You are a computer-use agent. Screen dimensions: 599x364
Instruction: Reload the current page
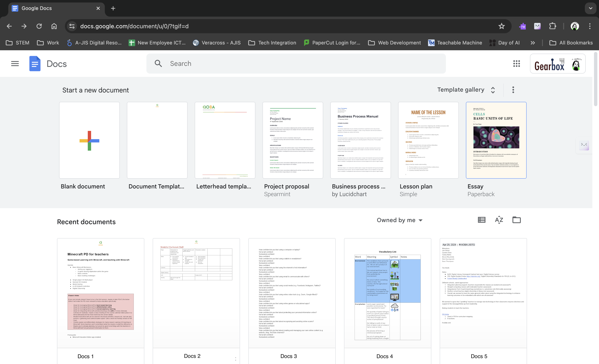tap(39, 26)
